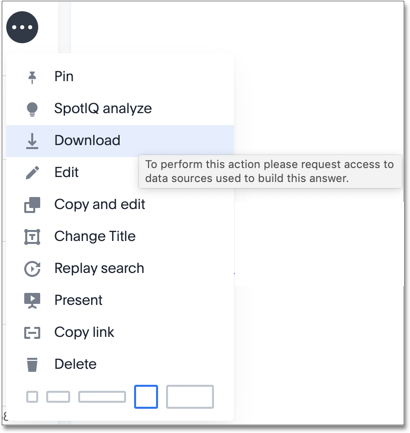Click the Copy and edit duplicate icon

tap(32, 205)
